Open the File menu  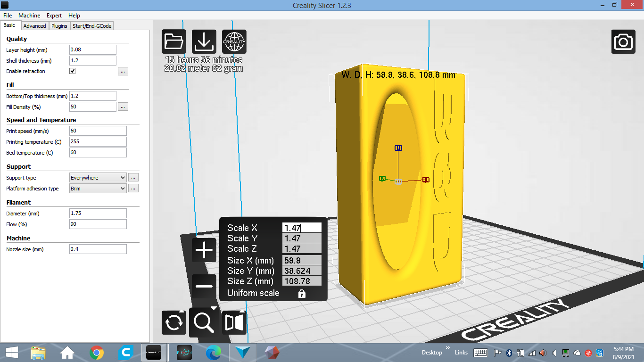click(8, 16)
